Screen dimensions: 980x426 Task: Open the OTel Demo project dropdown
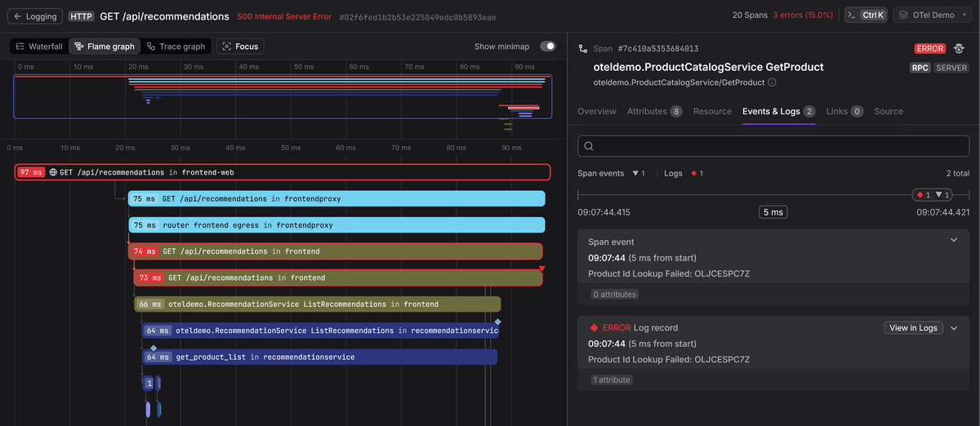pyautogui.click(x=933, y=15)
